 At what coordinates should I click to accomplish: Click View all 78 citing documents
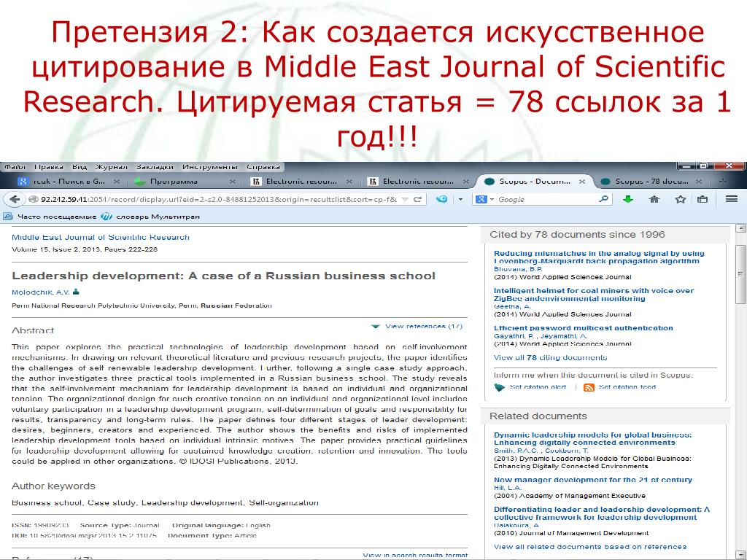click(550, 357)
